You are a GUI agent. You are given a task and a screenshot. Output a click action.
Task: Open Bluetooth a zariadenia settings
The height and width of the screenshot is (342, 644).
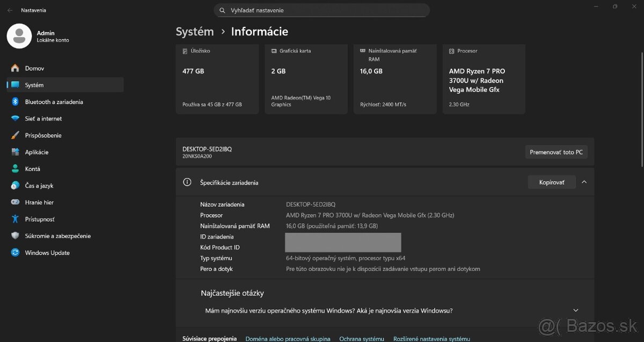coord(54,101)
